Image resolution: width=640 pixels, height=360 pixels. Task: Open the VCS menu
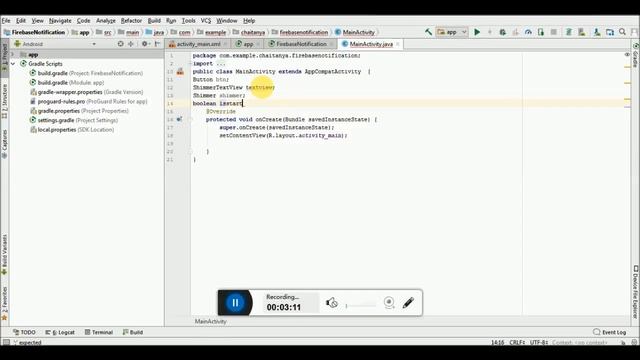click(x=206, y=20)
